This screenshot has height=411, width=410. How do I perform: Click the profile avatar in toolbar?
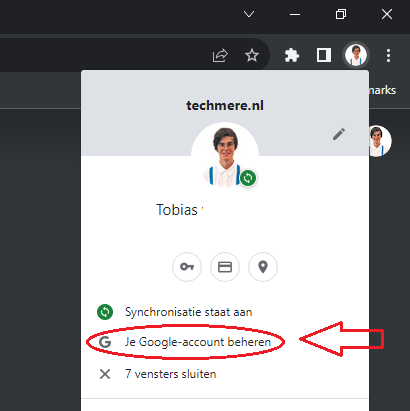pyautogui.click(x=356, y=55)
